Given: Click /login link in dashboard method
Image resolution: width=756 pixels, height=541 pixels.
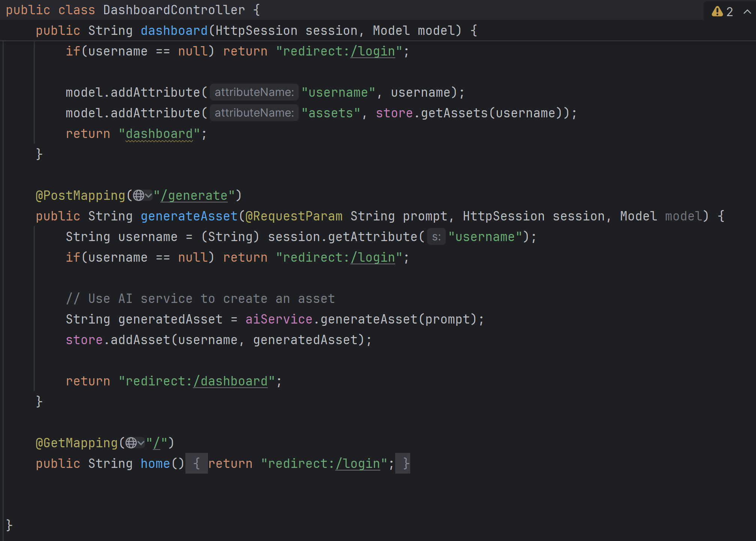Looking at the screenshot, I should pyautogui.click(x=373, y=51).
